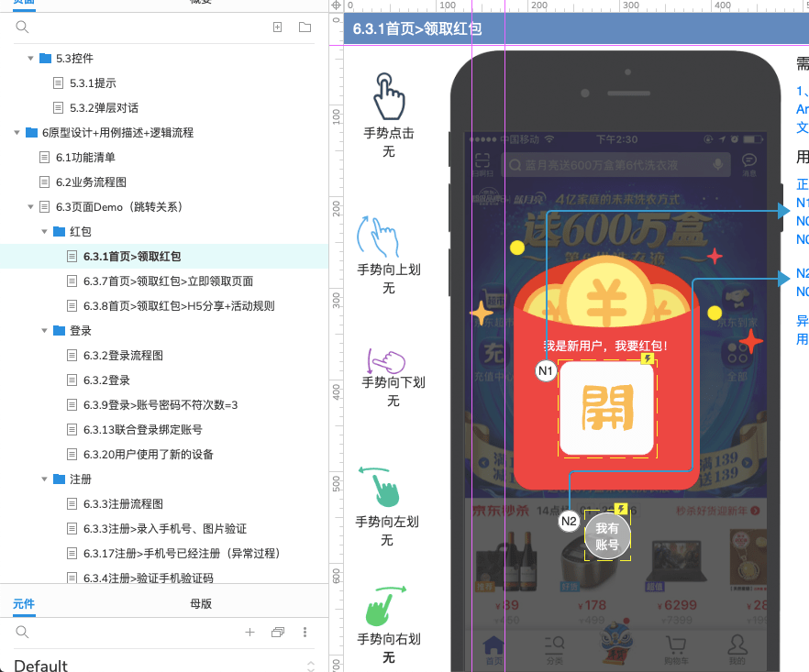
Task: Collapse 6.3页面Demo（跳转关系） page node
Action: (30, 207)
